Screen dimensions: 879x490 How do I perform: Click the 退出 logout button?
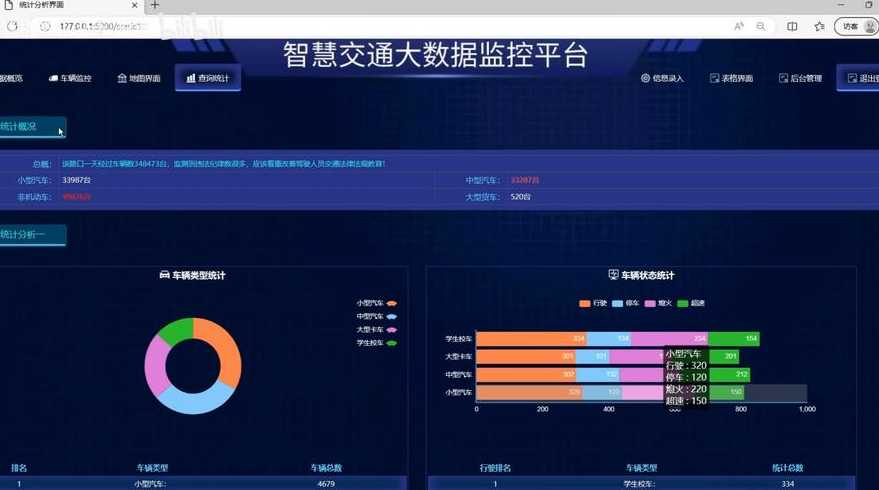click(859, 78)
